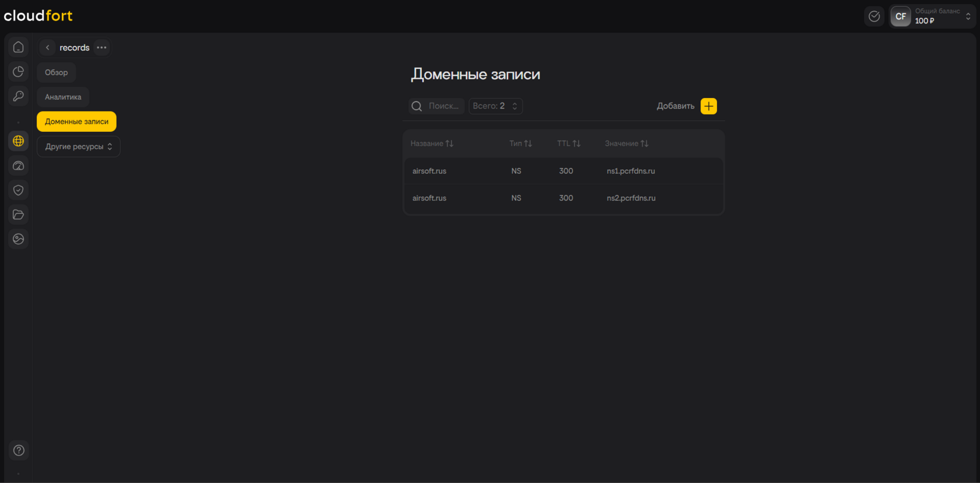The image size is (980, 483).
Task: Open the key icon in sidebar
Action: pos(19,96)
